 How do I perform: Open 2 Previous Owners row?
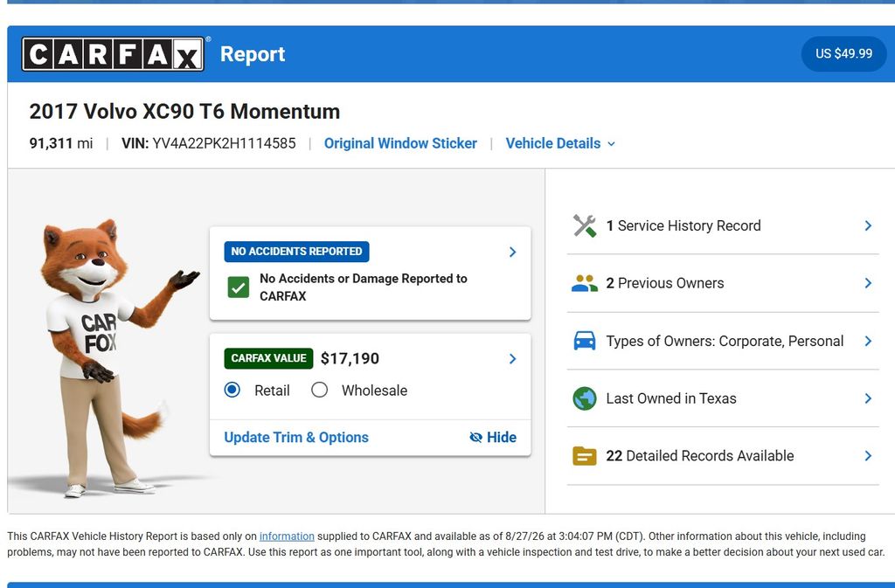tap(723, 283)
